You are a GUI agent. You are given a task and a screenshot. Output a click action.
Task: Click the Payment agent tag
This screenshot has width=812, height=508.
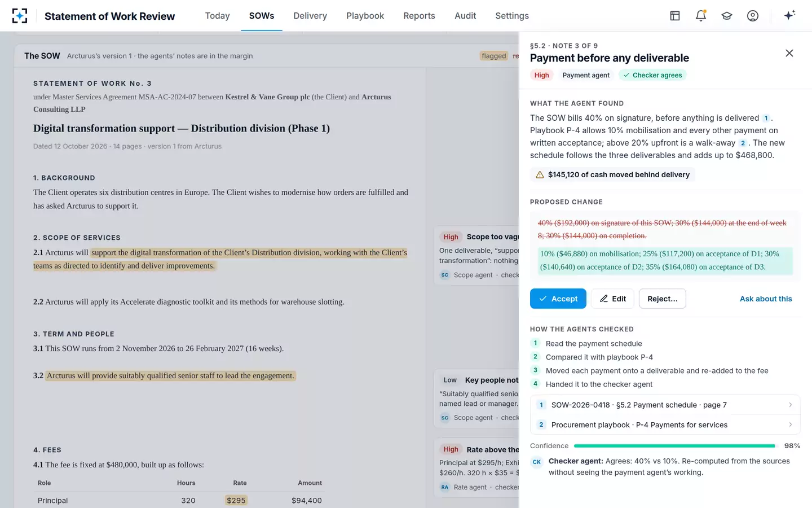[x=586, y=75]
